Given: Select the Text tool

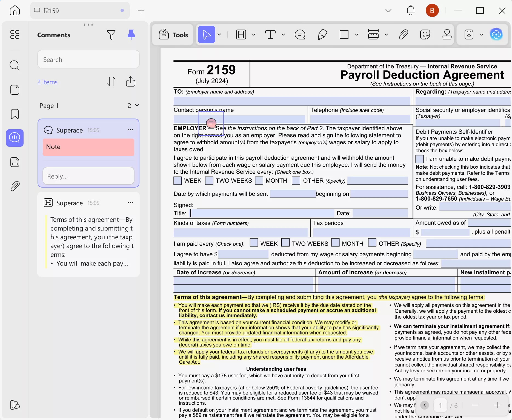Looking at the screenshot, I should [270, 34].
